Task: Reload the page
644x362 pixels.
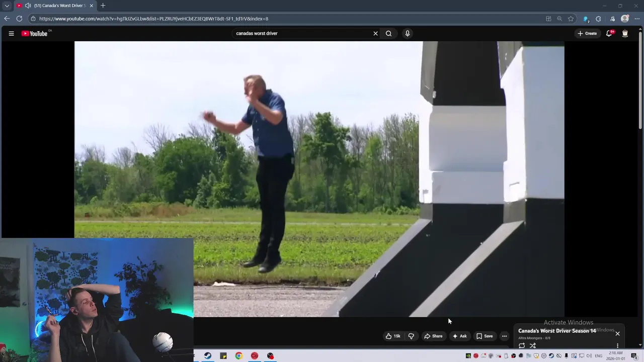Action: click(19, 19)
